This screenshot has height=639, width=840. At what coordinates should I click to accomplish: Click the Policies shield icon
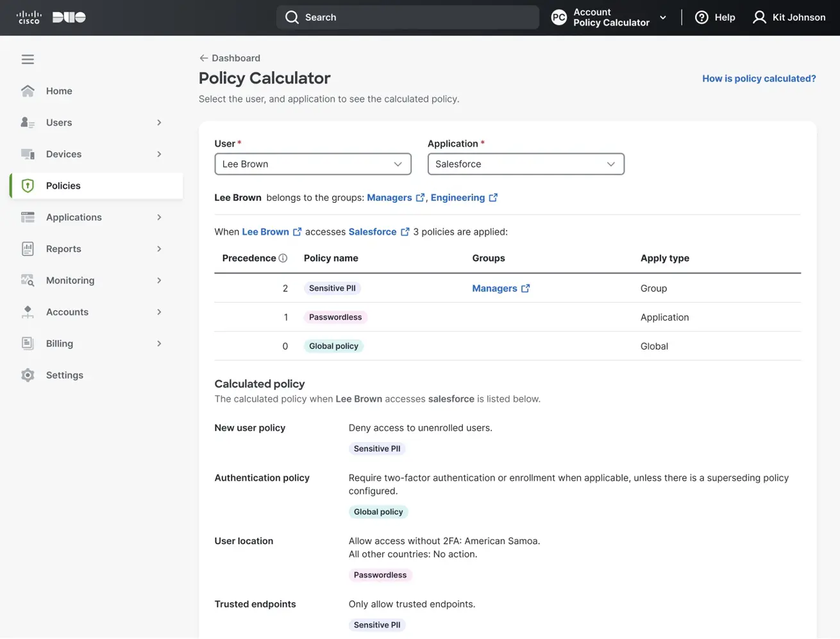tap(27, 185)
